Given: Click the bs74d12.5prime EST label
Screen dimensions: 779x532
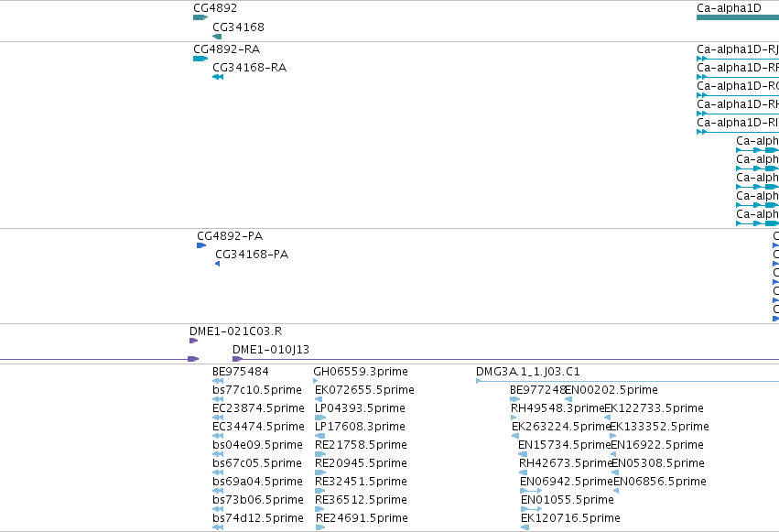Looking at the screenshot, I should pos(258,518).
